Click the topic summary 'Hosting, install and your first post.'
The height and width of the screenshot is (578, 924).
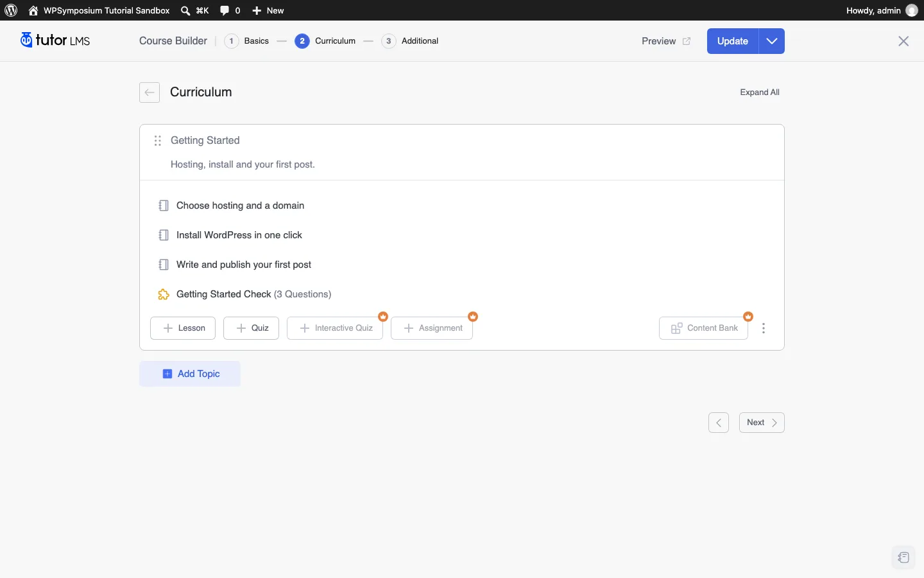tap(243, 164)
